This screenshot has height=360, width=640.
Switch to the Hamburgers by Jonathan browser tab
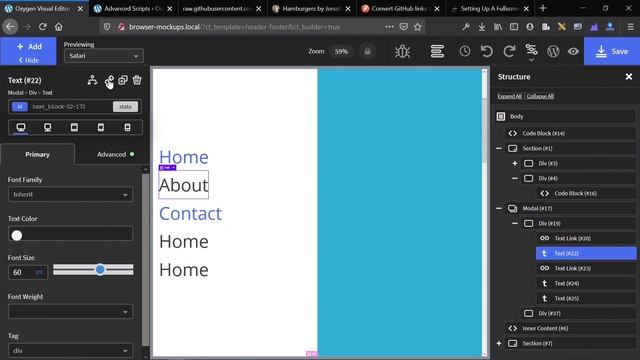[311, 9]
